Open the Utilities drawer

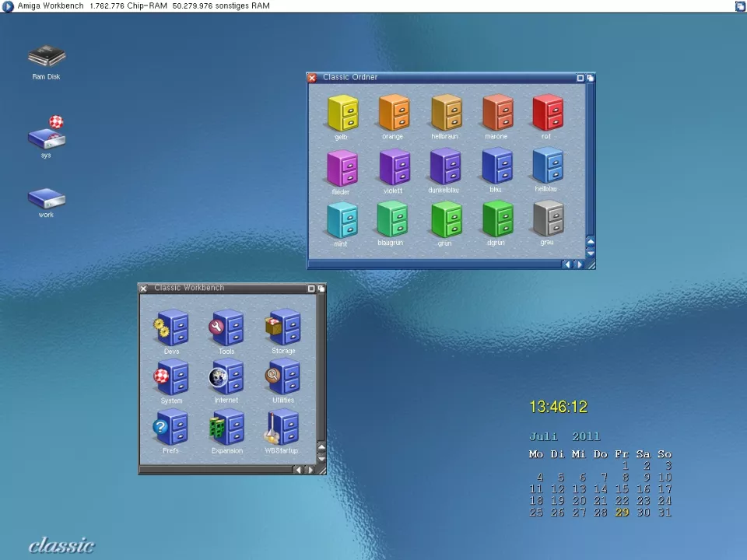tap(282, 378)
